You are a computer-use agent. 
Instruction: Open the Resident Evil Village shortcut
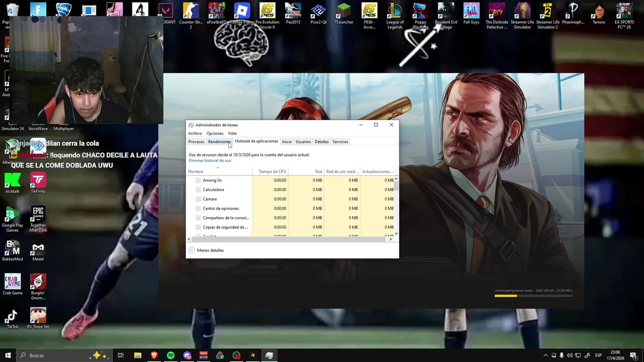pos(446,16)
